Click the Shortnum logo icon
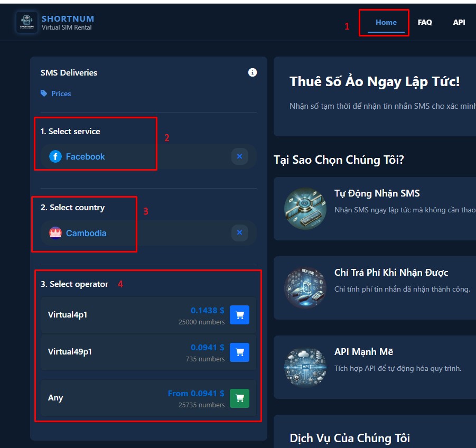This screenshot has width=476, height=448. tap(27, 22)
